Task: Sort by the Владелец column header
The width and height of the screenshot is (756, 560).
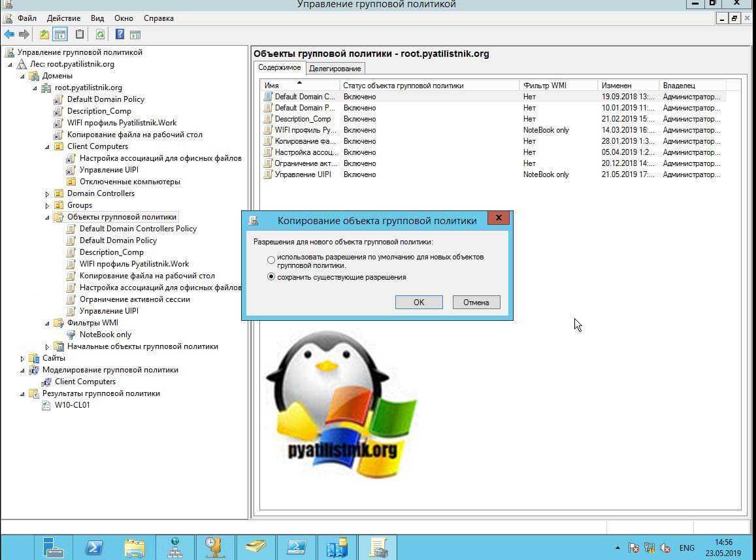Action: (693, 86)
